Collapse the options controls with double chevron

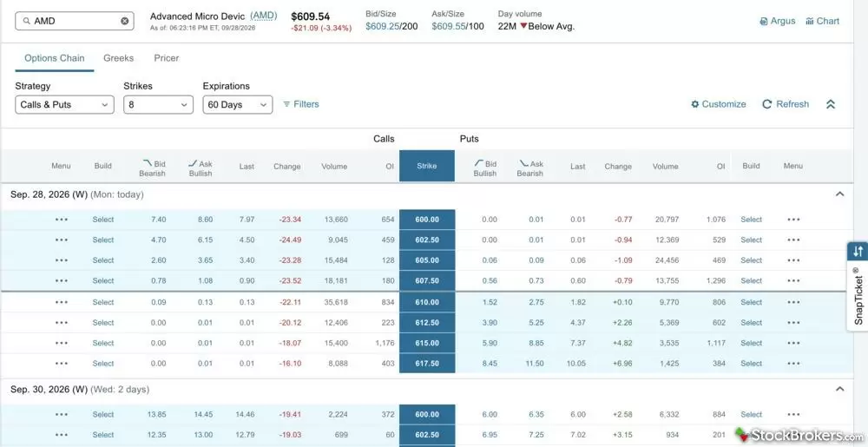pyautogui.click(x=831, y=104)
